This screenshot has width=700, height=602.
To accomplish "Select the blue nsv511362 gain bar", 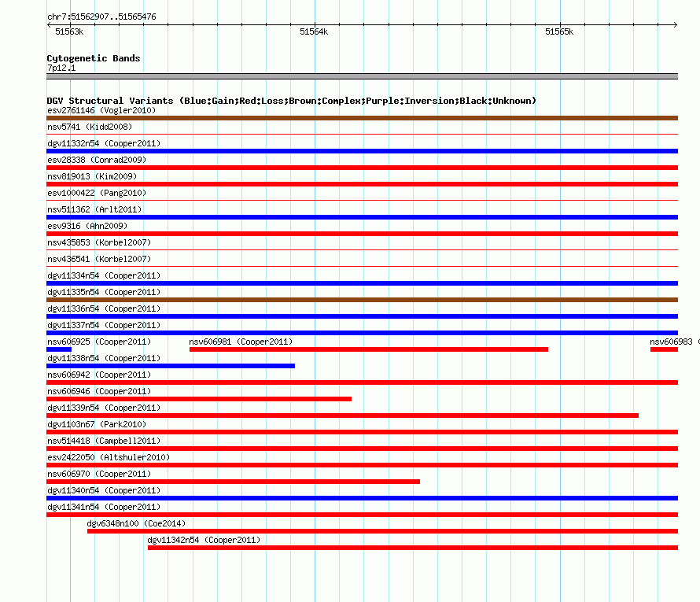I will click(362, 217).
